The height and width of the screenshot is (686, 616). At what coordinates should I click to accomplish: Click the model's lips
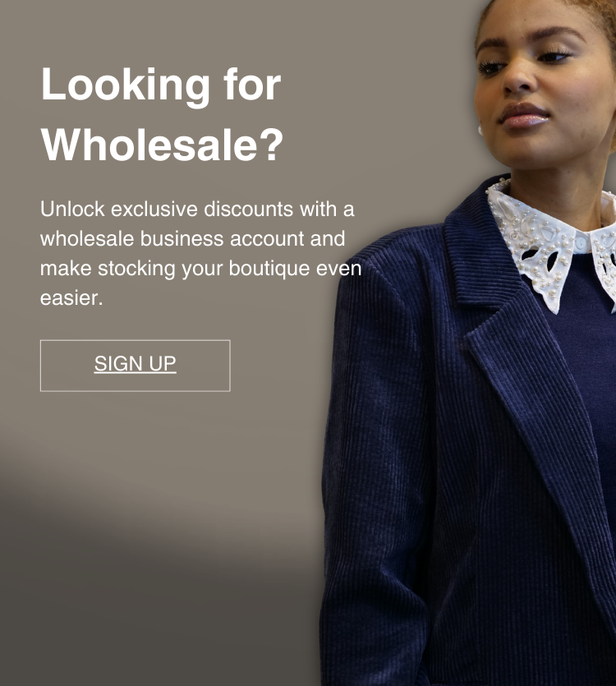click(524, 115)
